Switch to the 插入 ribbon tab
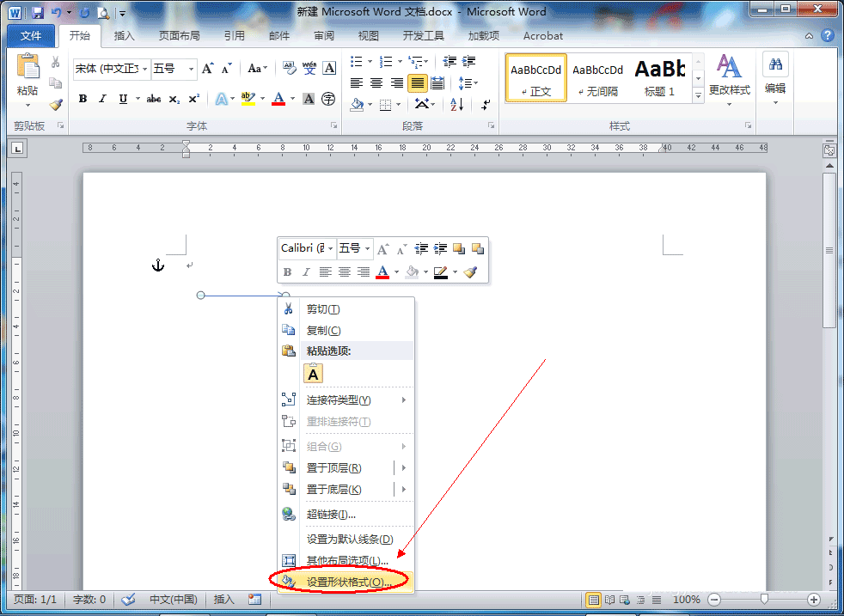The image size is (844, 616). pyautogui.click(x=125, y=36)
